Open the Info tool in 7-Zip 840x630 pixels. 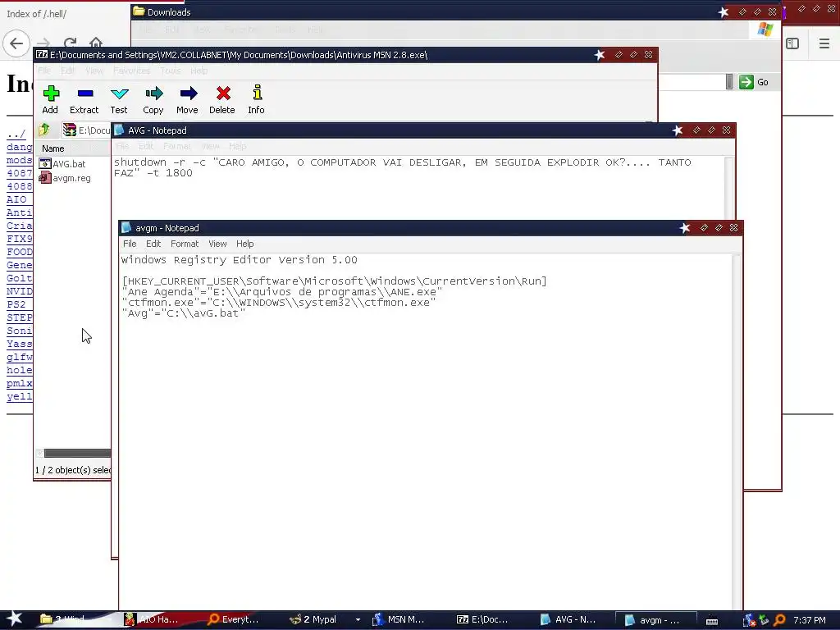click(257, 99)
